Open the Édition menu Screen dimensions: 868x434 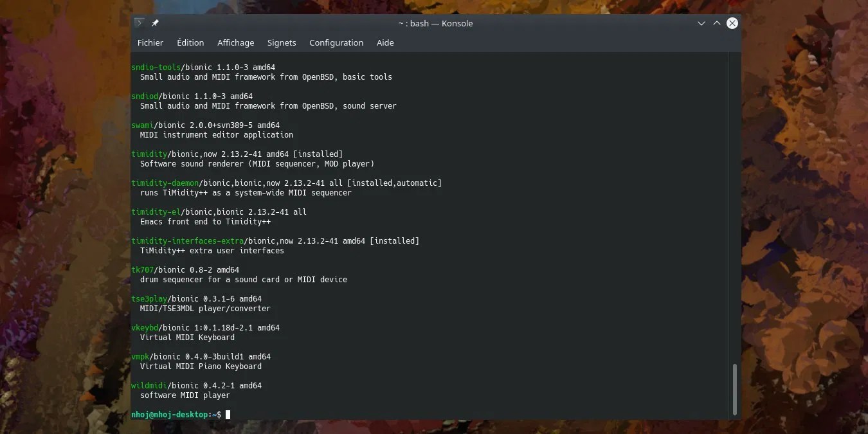(190, 42)
